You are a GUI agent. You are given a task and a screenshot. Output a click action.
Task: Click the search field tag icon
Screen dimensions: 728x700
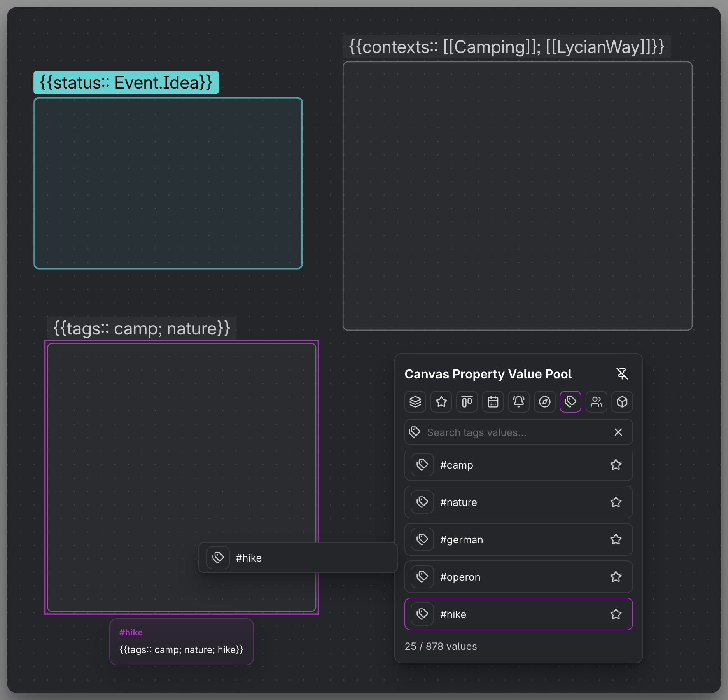point(415,432)
